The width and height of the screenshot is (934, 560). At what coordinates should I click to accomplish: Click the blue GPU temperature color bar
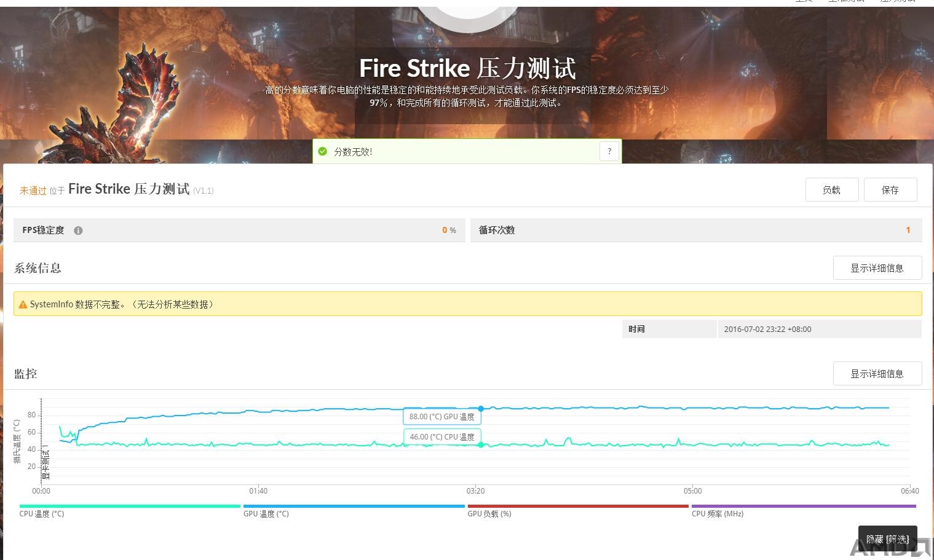tap(354, 507)
